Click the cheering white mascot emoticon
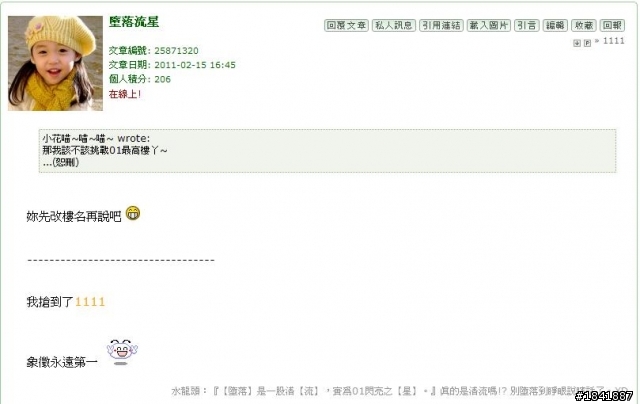 122,352
